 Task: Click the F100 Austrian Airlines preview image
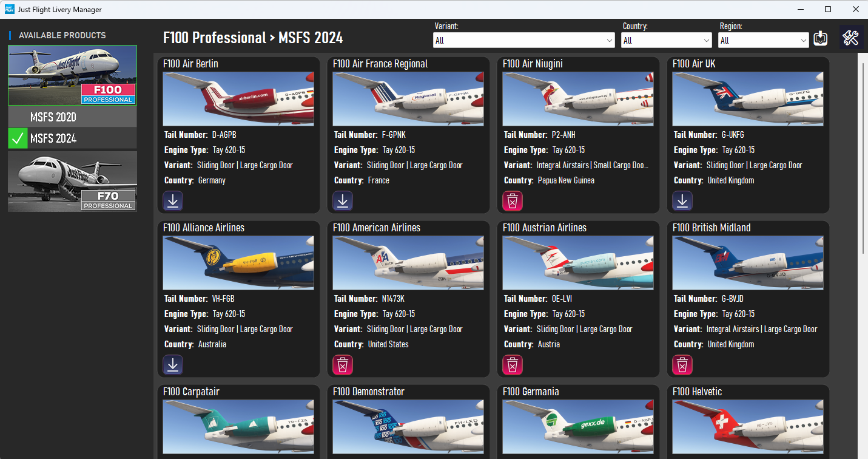(578, 263)
